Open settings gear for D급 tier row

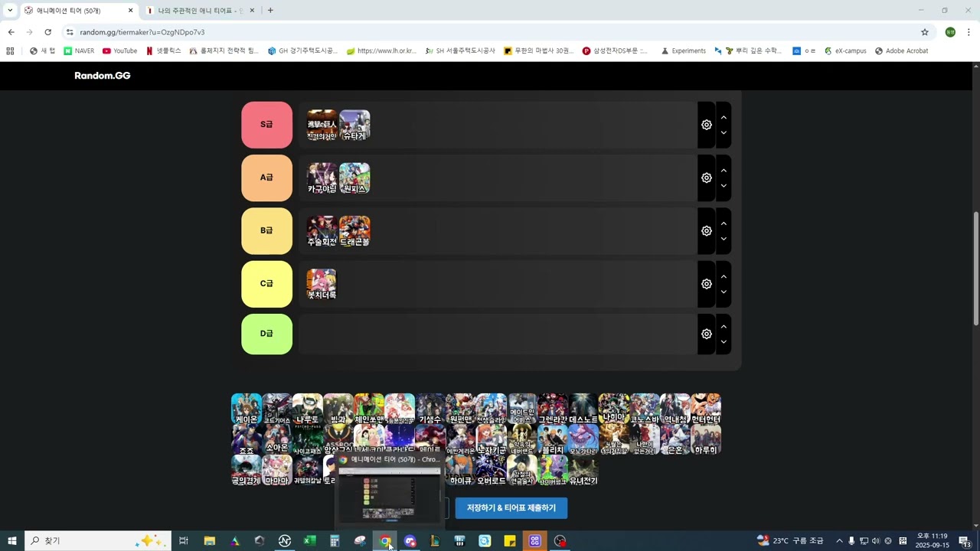(706, 334)
